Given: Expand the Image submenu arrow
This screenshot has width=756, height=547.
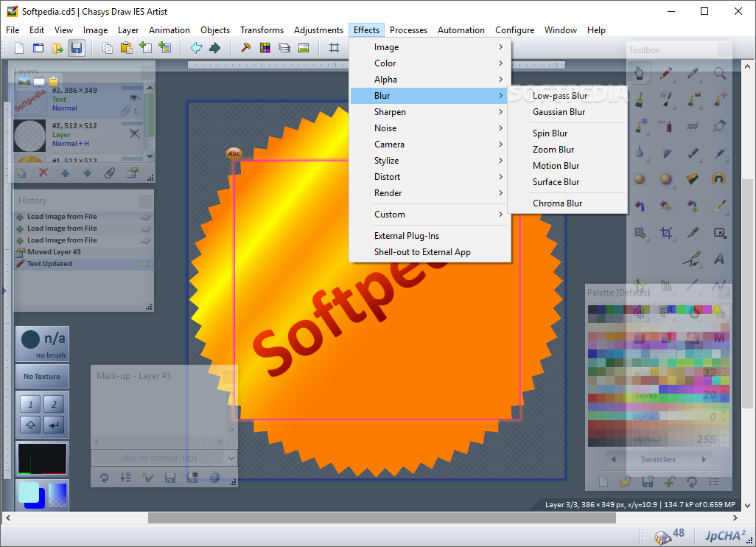Looking at the screenshot, I should [500, 46].
